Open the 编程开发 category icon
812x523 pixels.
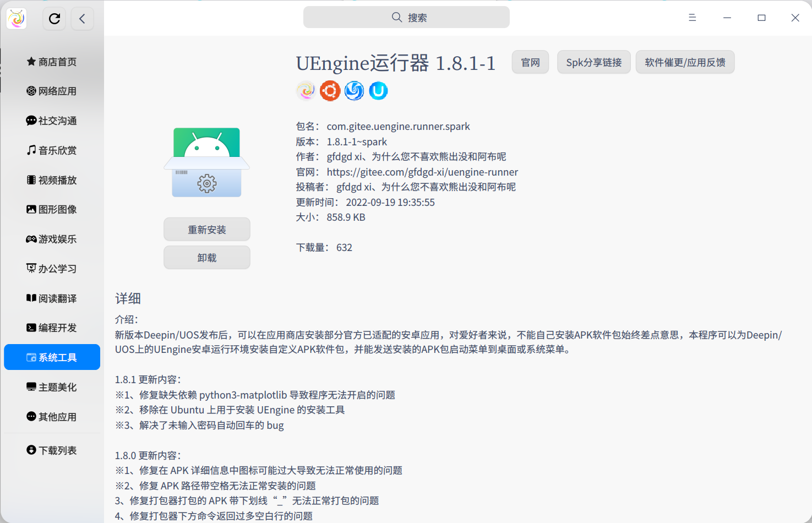pyautogui.click(x=31, y=328)
